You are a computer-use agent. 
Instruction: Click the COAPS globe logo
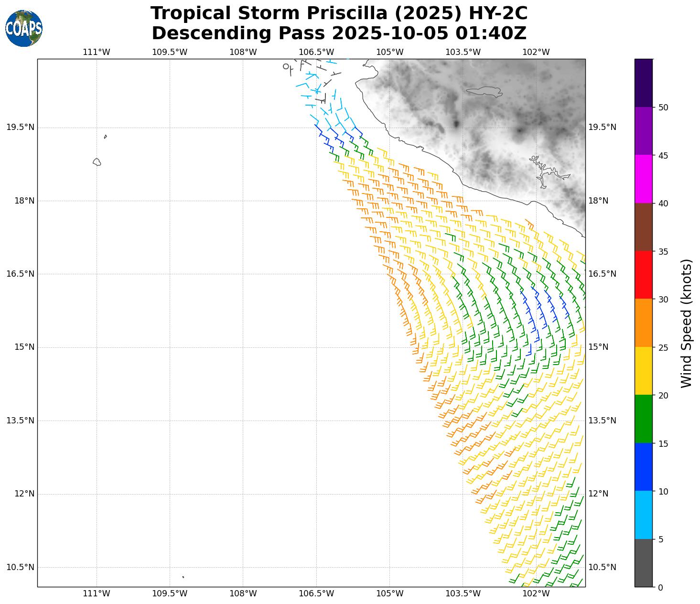pyautogui.click(x=24, y=28)
